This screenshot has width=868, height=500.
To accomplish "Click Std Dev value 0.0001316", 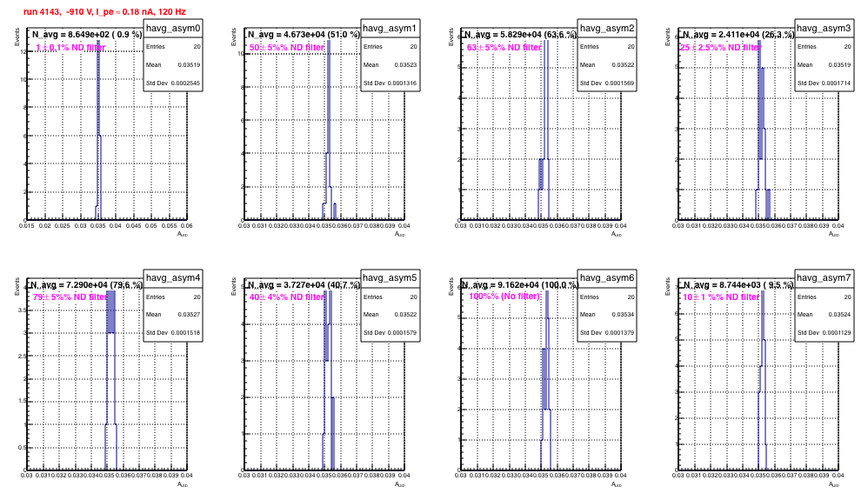I will pyautogui.click(x=403, y=83).
